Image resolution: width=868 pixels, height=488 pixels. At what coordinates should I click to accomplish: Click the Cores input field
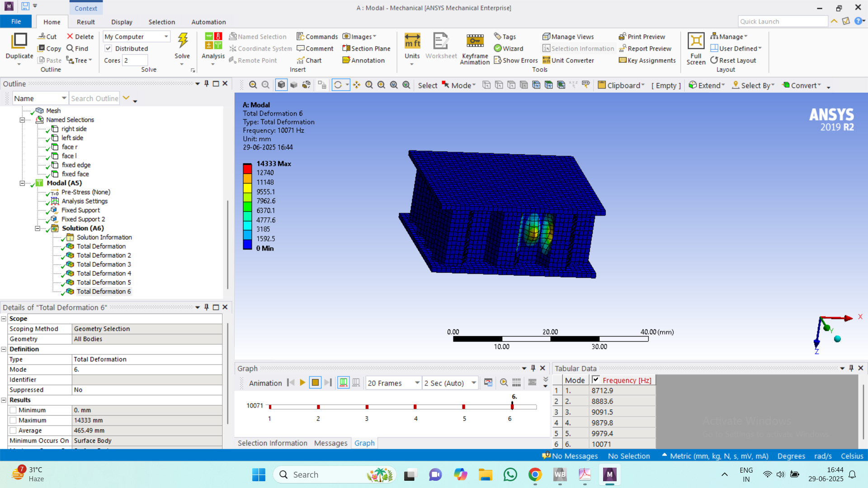pos(135,60)
